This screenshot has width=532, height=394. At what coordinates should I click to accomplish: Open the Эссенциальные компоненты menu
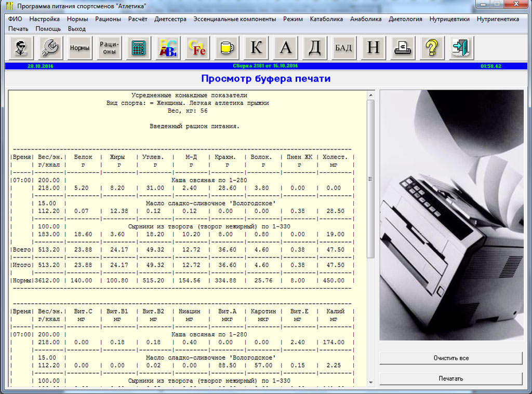point(235,19)
